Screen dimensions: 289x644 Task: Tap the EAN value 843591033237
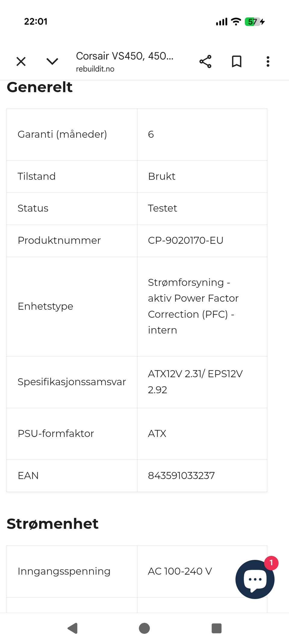pos(181,476)
